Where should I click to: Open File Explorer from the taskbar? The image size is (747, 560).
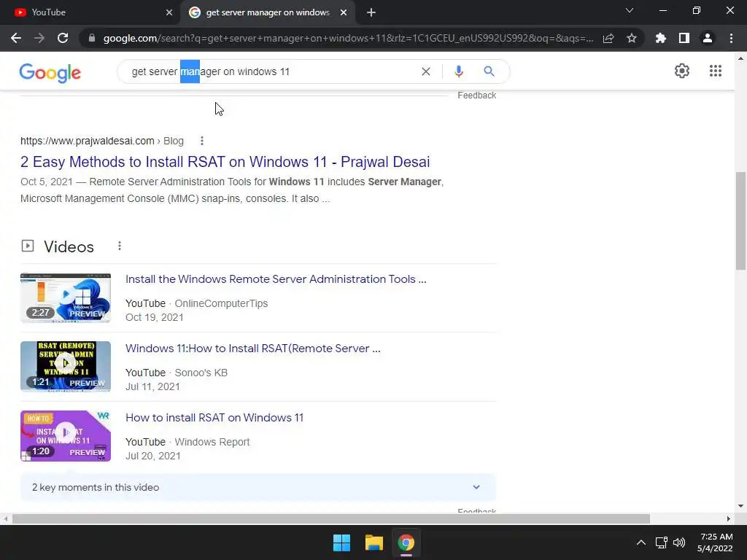tap(374, 542)
